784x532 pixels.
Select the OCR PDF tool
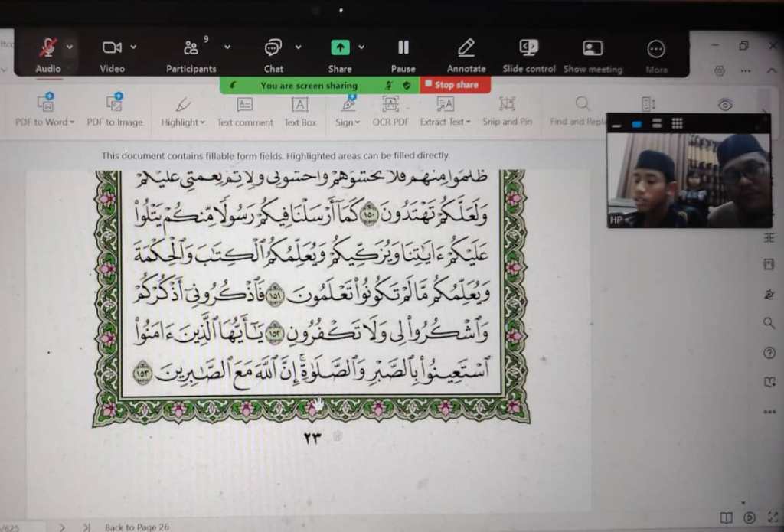point(390,110)
